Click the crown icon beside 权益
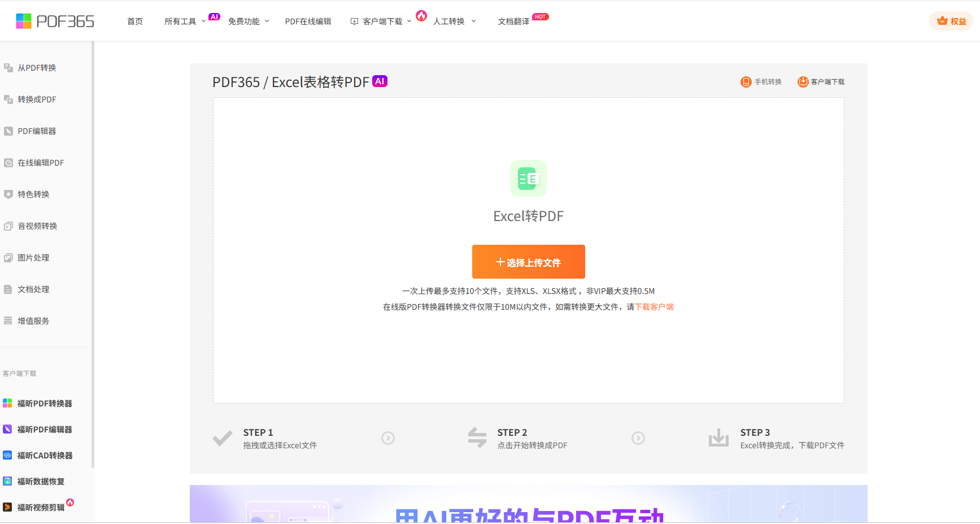 [x=942, y=21]
